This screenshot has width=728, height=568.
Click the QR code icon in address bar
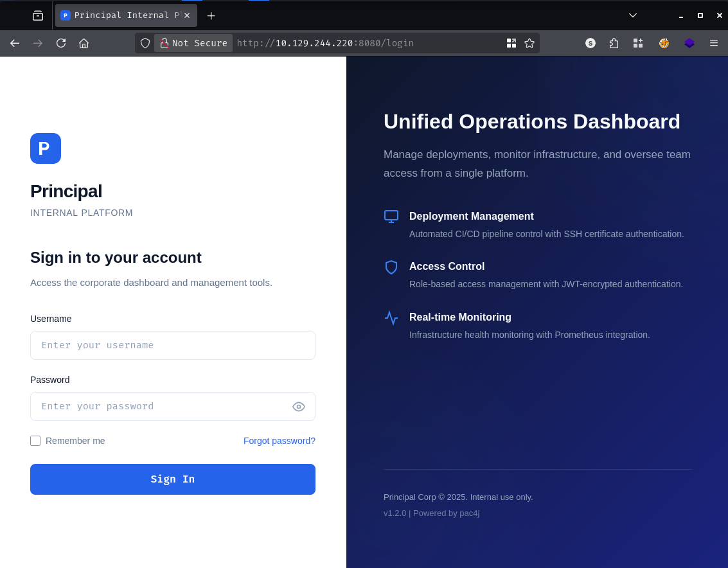(511, 43)
